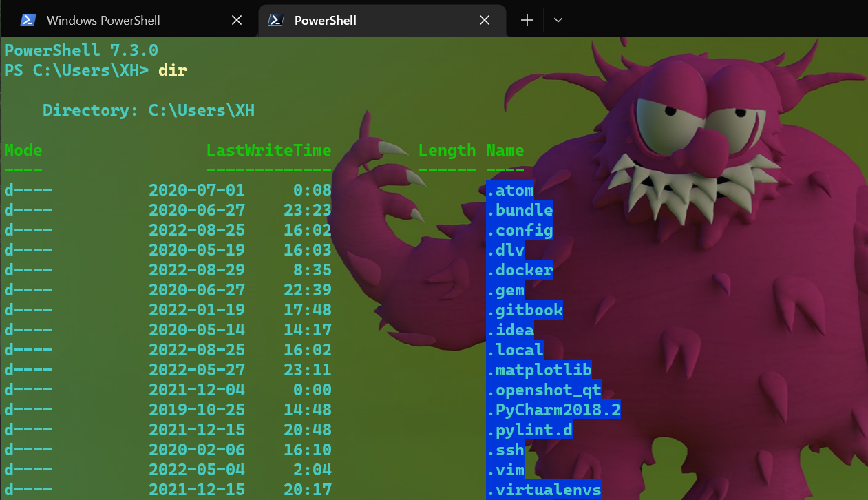This screenshot has width=868, height=500.
Task: Switch to the Windows PowerShell tab
Action: [x=131, y=20]
